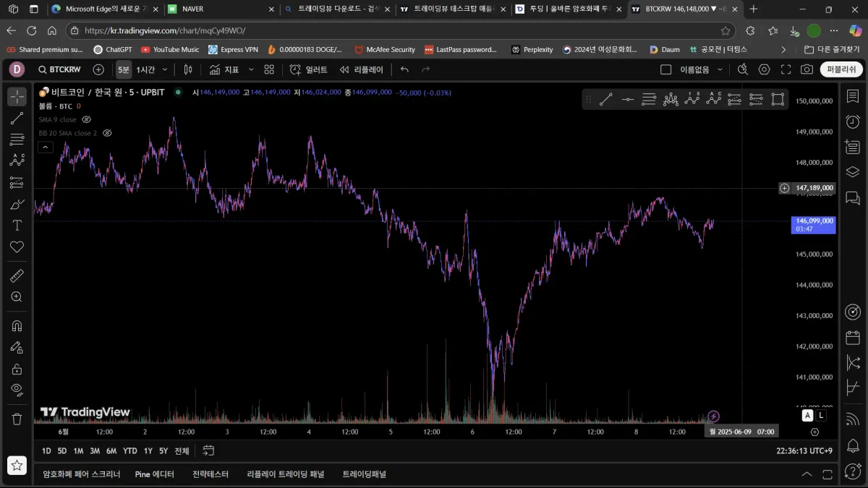The image size is (868, 488).
Task: Enter fullscreen chart mode
Action: 786,69
